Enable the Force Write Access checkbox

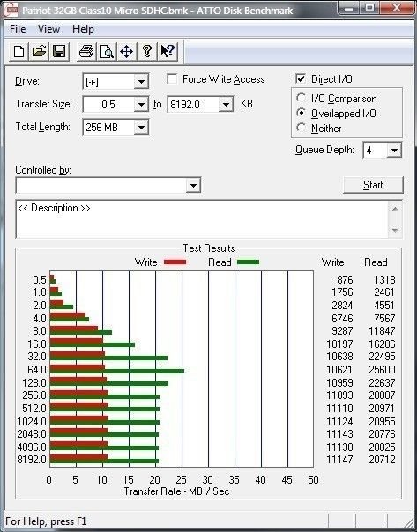(x=172, y=79)
